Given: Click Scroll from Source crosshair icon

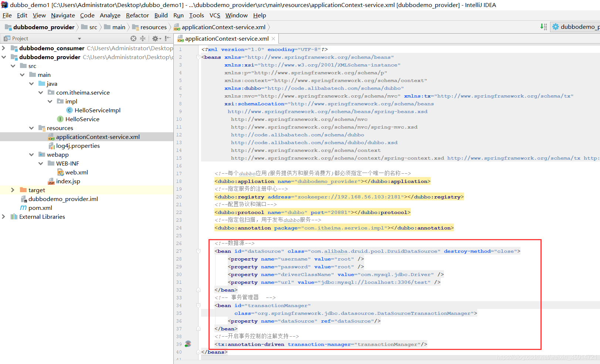Looking at the screenshot, I should point(133,38).
